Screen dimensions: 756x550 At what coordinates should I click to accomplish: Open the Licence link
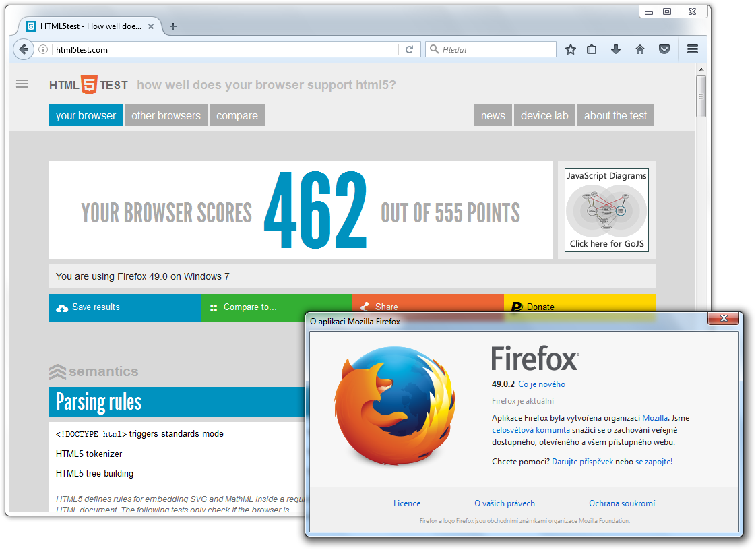pyautogui.click(x=407, y=503)
